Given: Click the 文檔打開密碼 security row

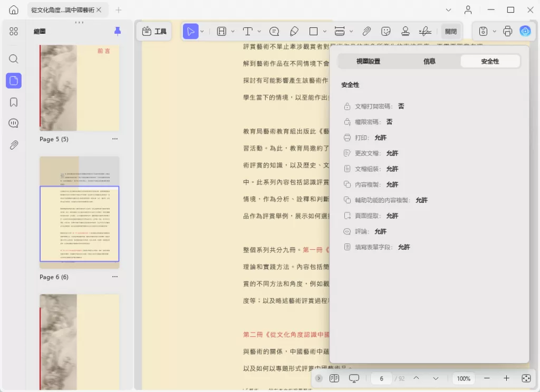Looking at the screenshot, I should coord(374,106).
